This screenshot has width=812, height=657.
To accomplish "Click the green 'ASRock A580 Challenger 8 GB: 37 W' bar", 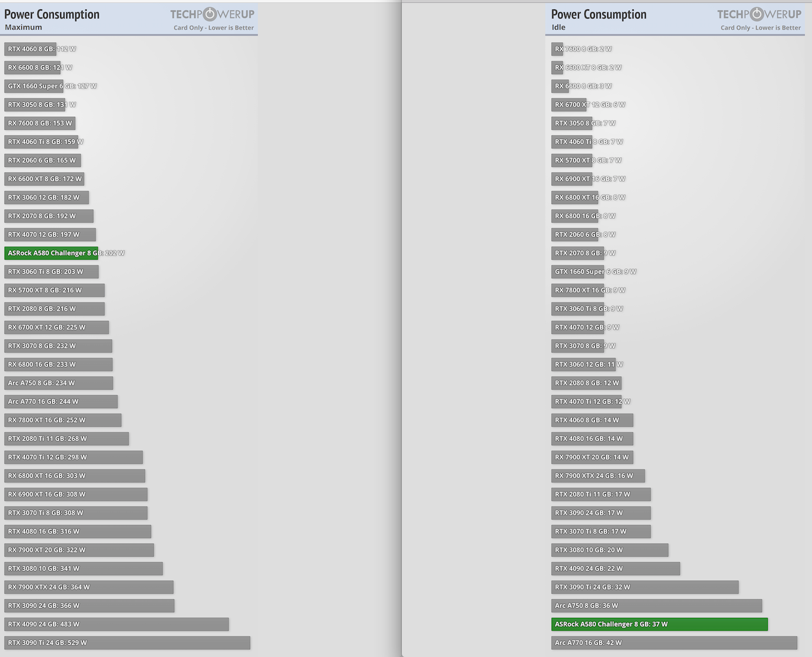I will (660, 625).
